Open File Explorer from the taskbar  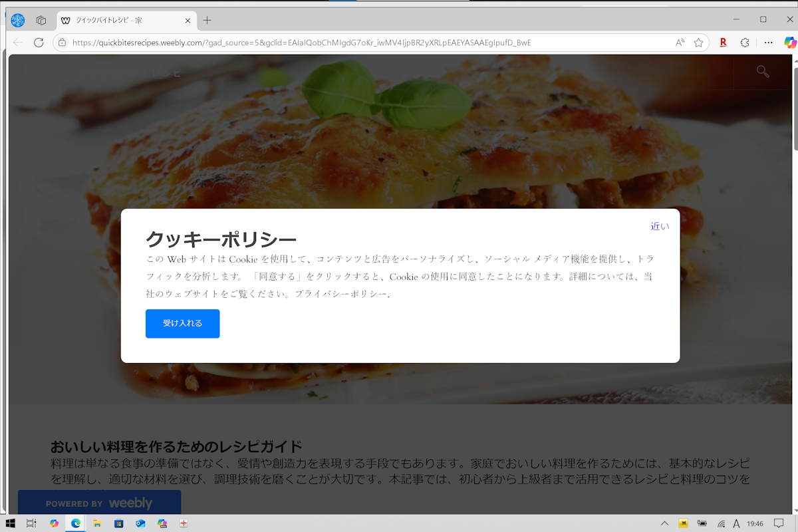tap(97, 523)
